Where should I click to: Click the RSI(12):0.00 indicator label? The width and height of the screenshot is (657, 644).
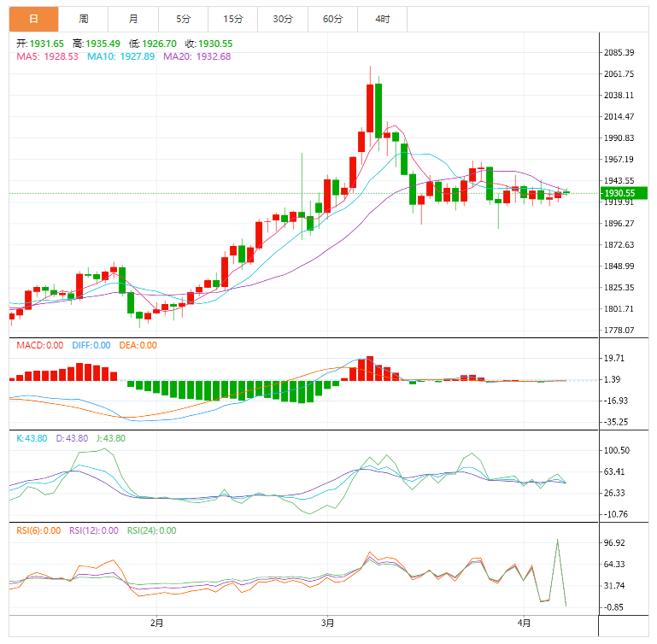point(94,530)
